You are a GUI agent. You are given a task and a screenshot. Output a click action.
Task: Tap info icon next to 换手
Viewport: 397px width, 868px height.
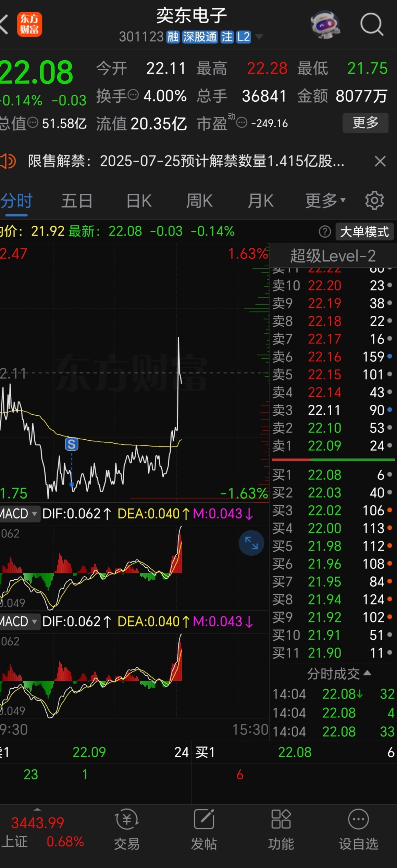tap(133, 94)
